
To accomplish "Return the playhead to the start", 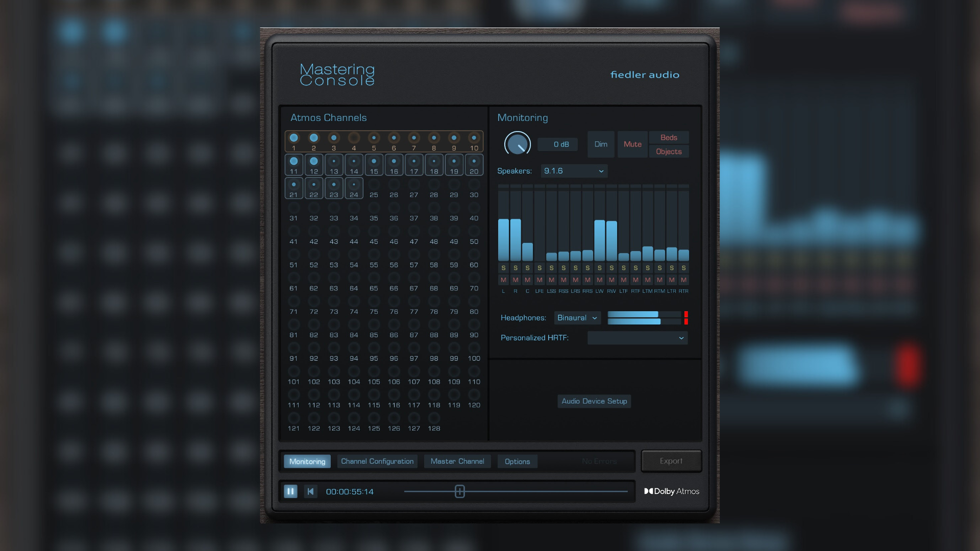I will [310, 491].
